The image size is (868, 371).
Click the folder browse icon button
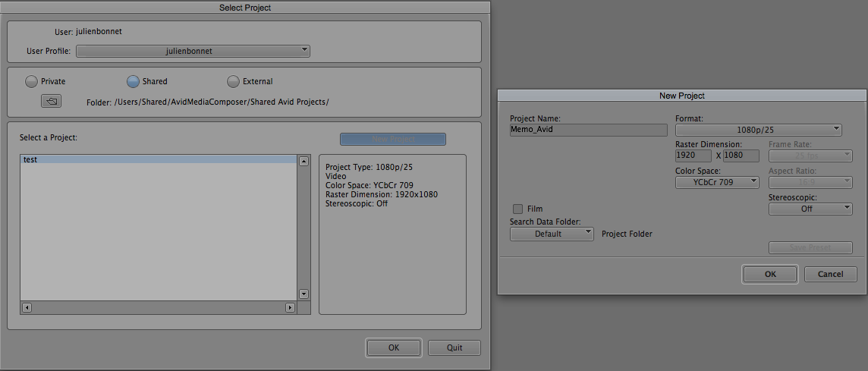tap(51, 101)
